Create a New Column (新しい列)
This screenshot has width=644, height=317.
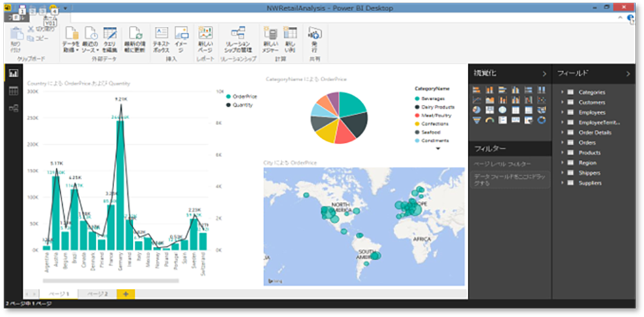click(290, 40)
